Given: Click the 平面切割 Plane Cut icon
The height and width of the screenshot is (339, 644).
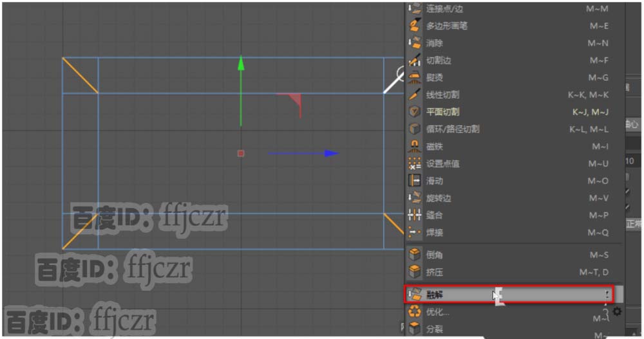Looking at the screenshot, I should coord(414,112).
